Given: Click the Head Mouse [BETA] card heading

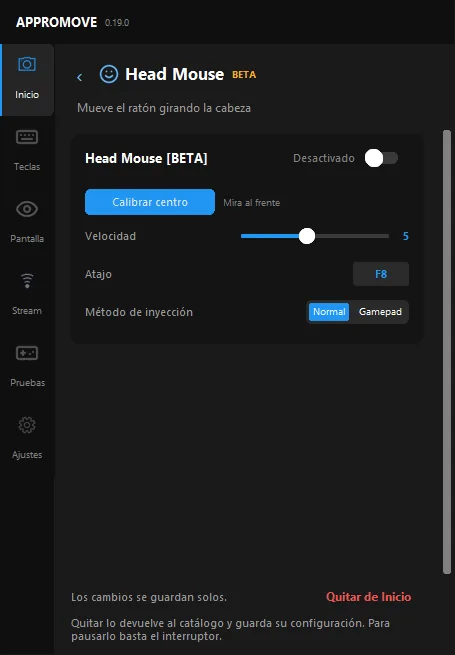Looking at the screenshot, I should coord(146,158).
